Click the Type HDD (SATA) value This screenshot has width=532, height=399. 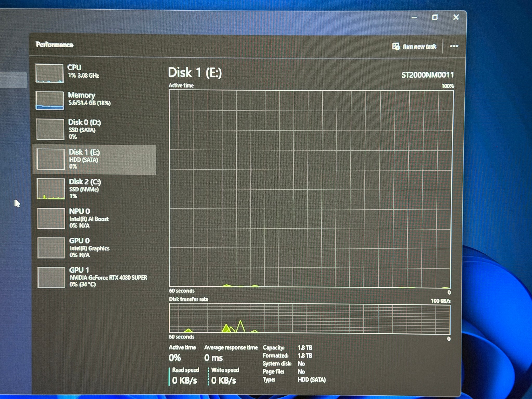click(311, 380)
